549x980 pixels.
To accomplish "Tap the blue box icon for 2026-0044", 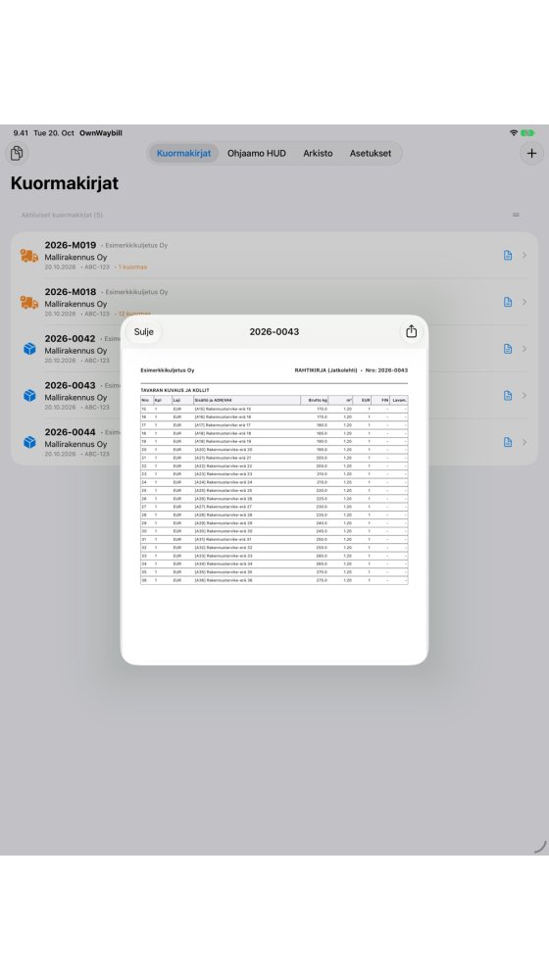I will click(x=29, y=443).
